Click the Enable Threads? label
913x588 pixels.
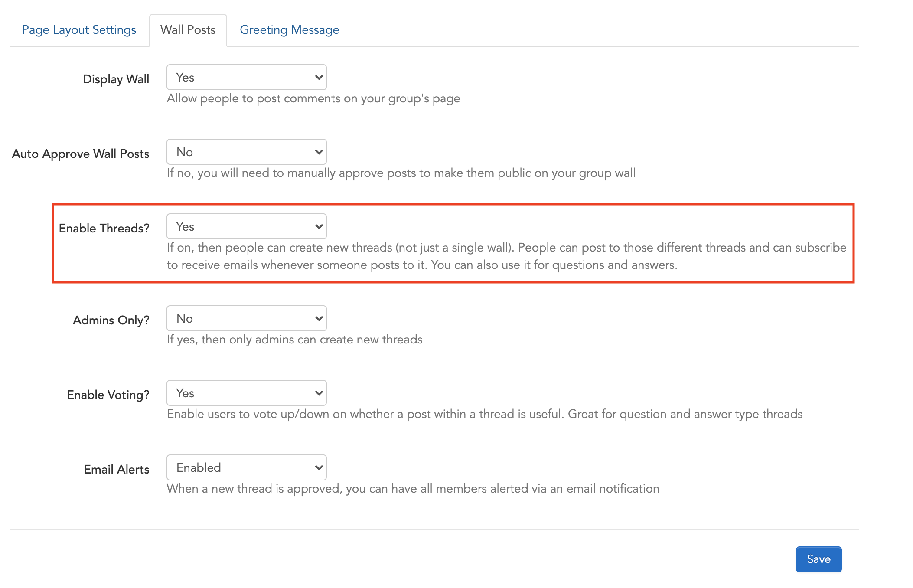pyautogui.click(x=104, y=229)
